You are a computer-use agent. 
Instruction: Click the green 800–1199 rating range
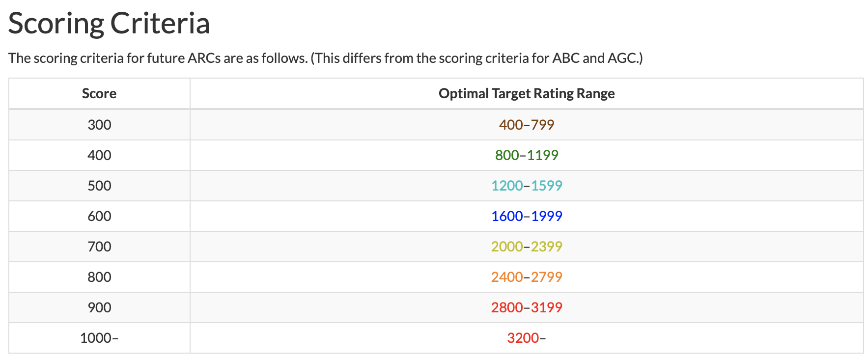tap(526, 155)
